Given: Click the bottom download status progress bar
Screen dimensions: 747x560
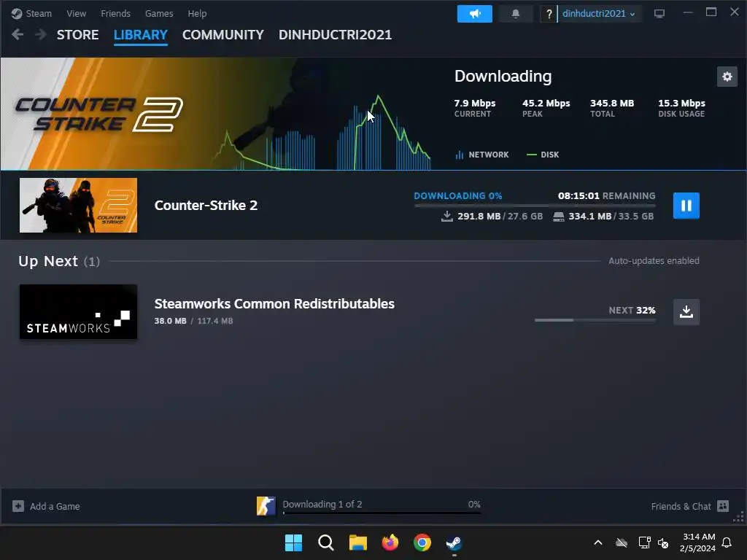Looking at the screenshot, I should [x=382, y=513].
